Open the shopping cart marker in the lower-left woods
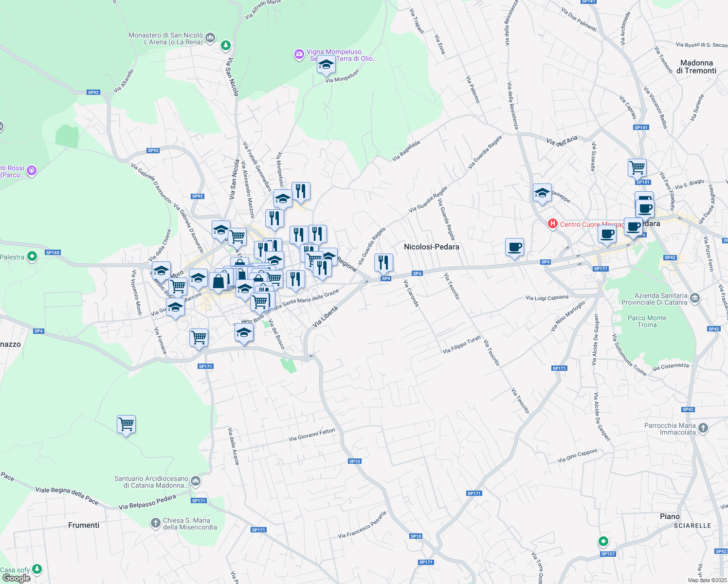728x584 pixels. click(127, 424)
